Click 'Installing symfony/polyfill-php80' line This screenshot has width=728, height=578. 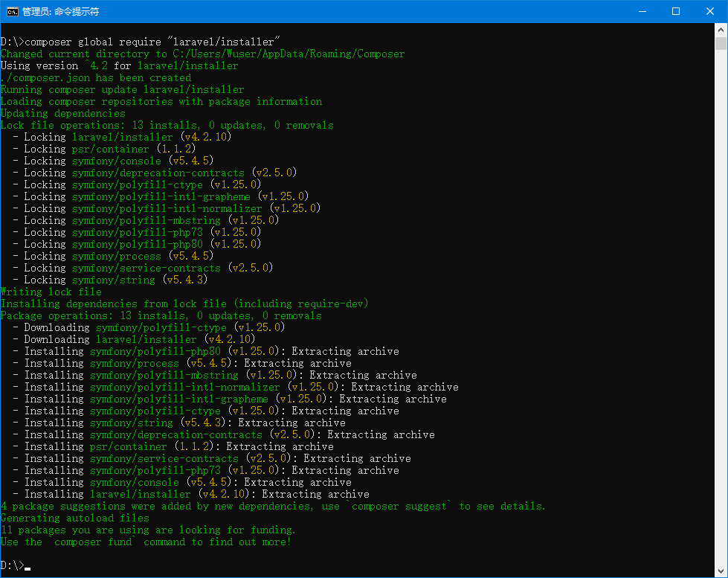[206, 351]
